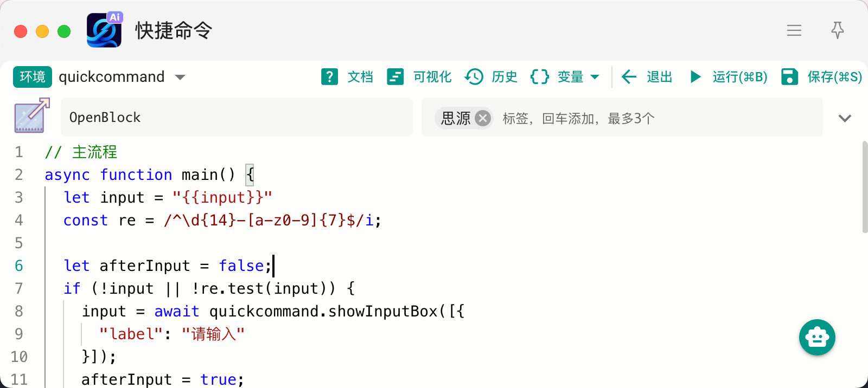Click the 变量 curly braces icon
The height and width of the screenshot is (388, 868).
540,77
